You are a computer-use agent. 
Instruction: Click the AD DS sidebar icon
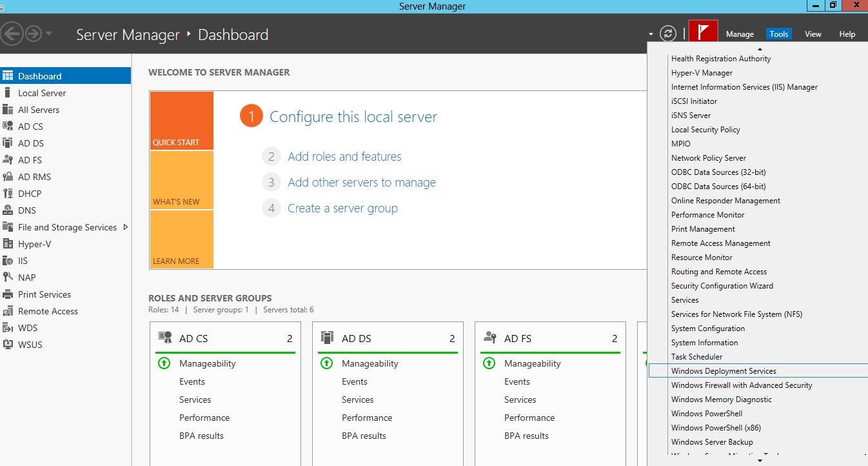(8, 143)
